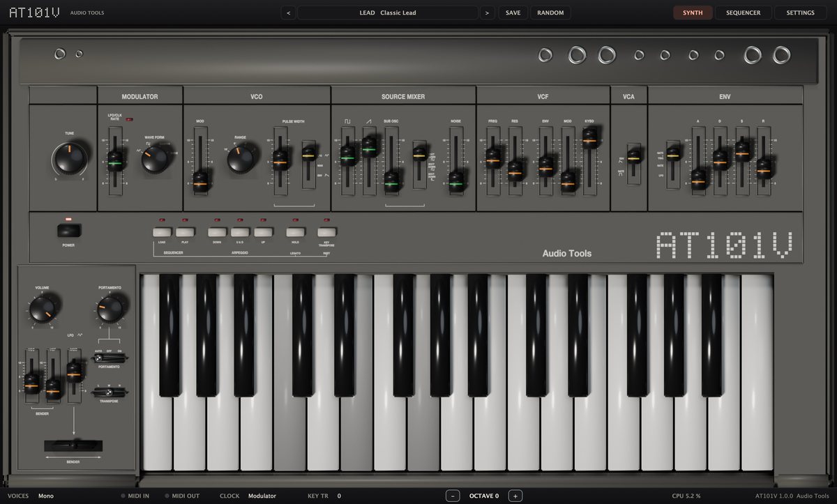This screenshot has height=504, width=837.
Task: Switch to the SEQUENCER tab
Action: 744,13
